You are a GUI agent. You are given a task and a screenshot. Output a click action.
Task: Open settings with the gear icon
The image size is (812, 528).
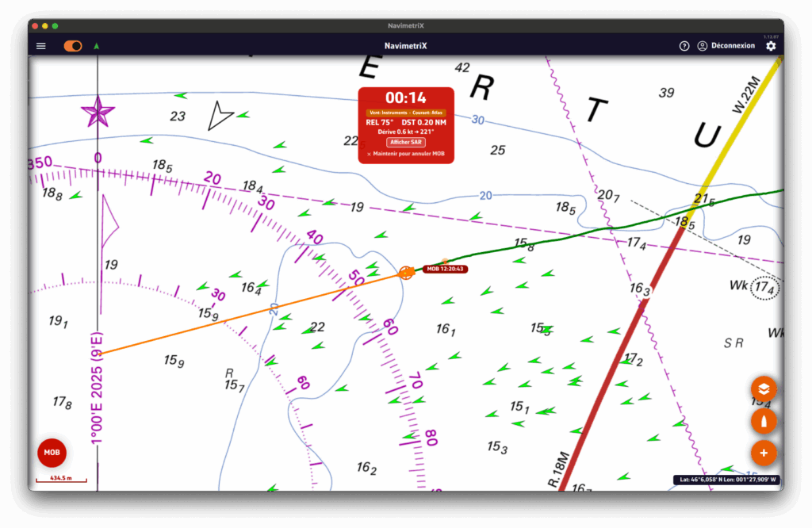click(771, 46)
